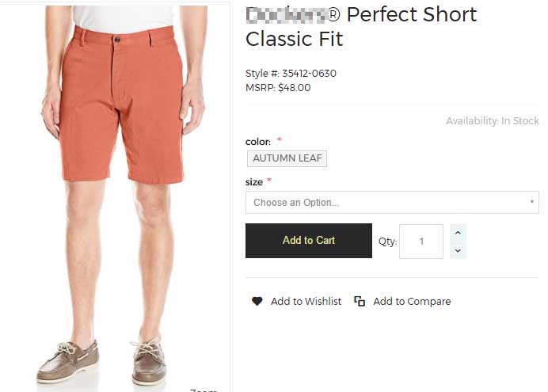Click the red asterisk beside size
548x392 pixels.
pyautogui.click(x=269, y=181)
